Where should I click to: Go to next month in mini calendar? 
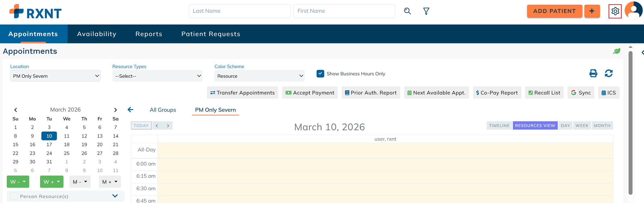tap(115, 110)
